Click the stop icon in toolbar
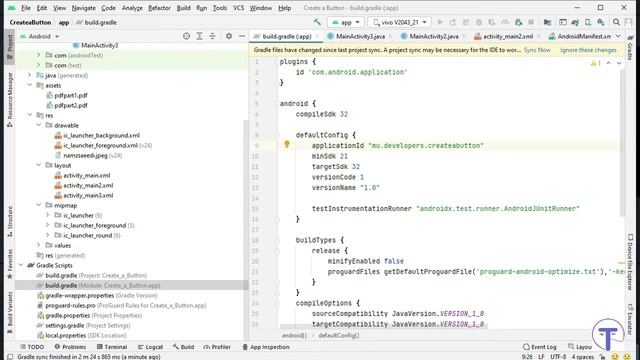640x360 pixels. pos(531,22)
